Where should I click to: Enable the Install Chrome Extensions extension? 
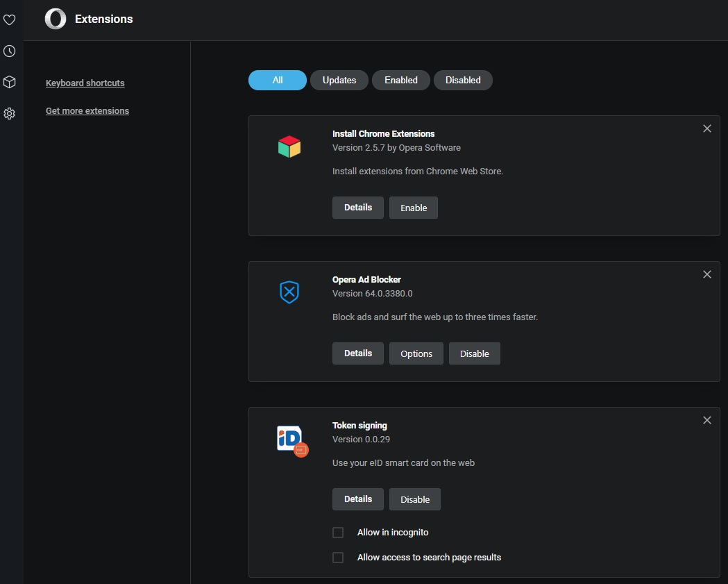pyautogui.click(x=414, y=208)
